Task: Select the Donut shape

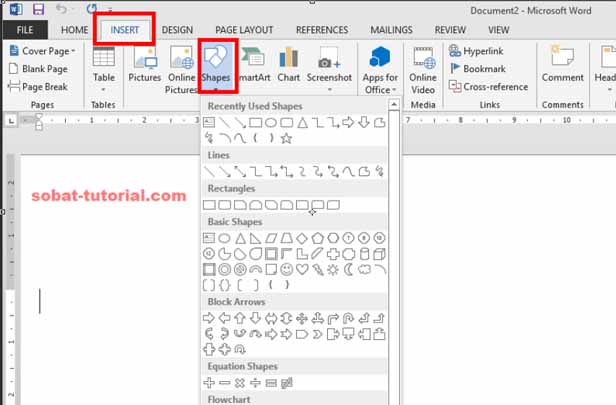Action: pos(224,269)
